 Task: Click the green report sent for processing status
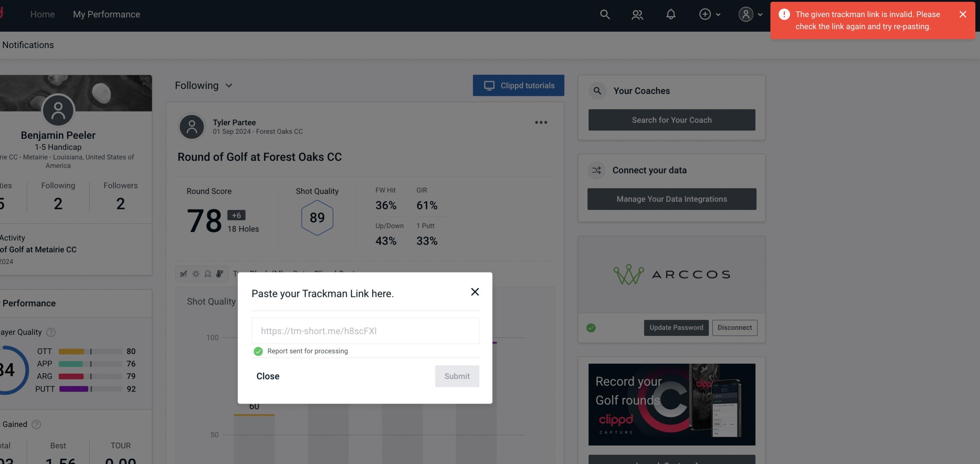(257, 351)
